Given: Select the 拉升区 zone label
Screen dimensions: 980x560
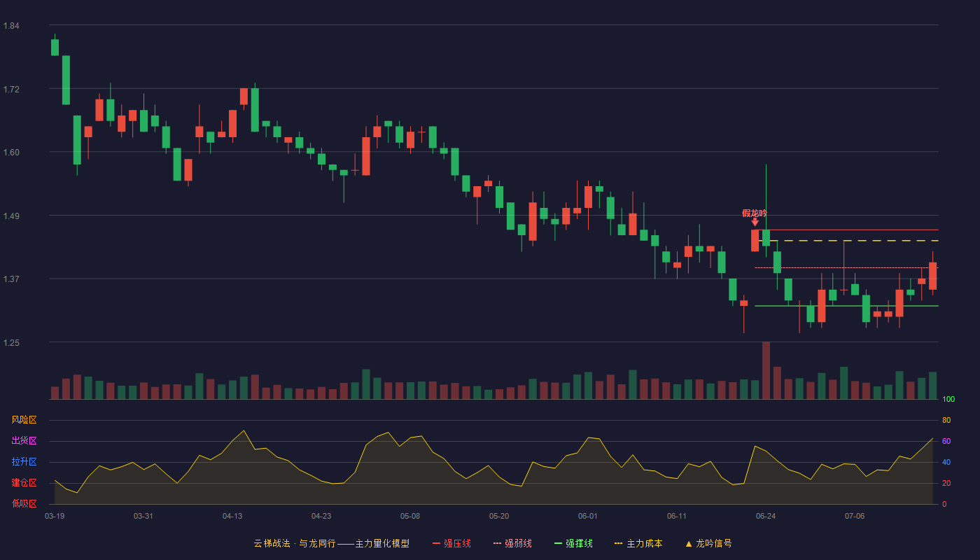Looking at the screenshot, I should click(x=24, y=462).
